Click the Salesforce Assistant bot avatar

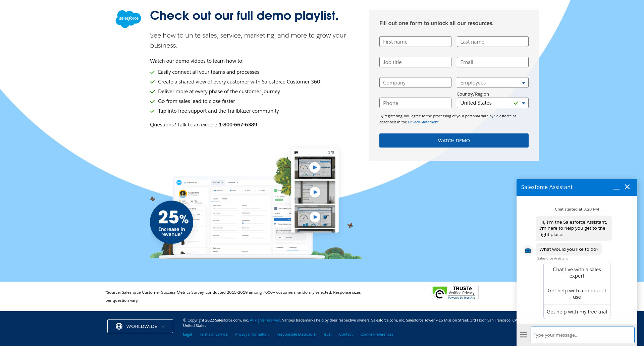(528, 250)
